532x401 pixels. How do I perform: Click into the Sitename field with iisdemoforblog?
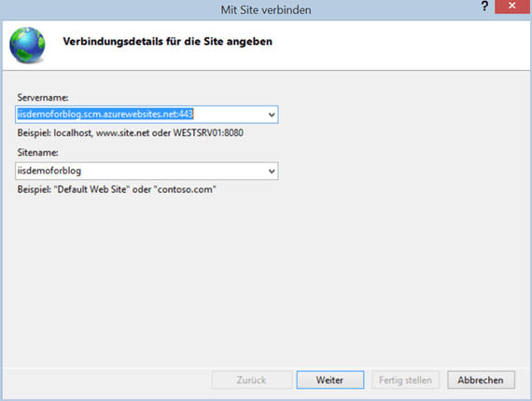[147, 172]
